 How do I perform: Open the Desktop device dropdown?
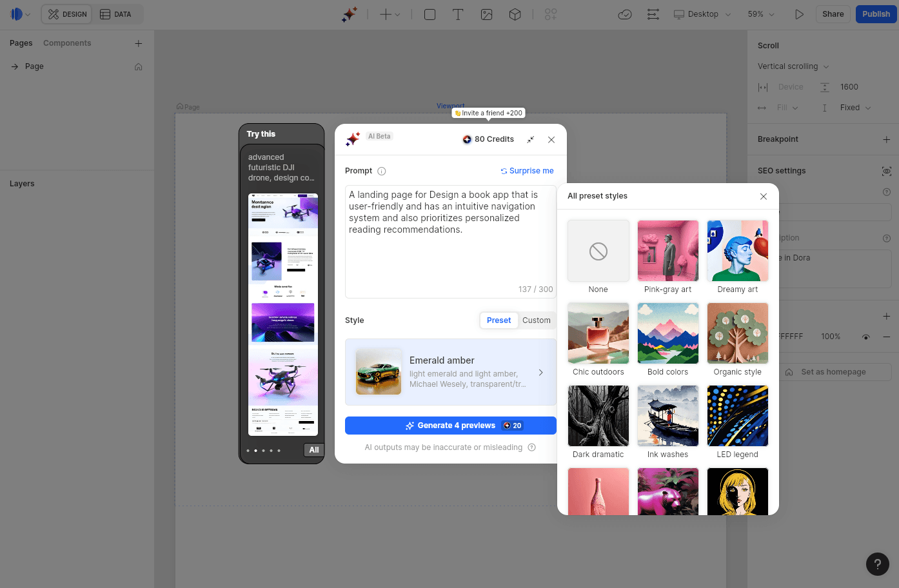click(x=702, y=14)
